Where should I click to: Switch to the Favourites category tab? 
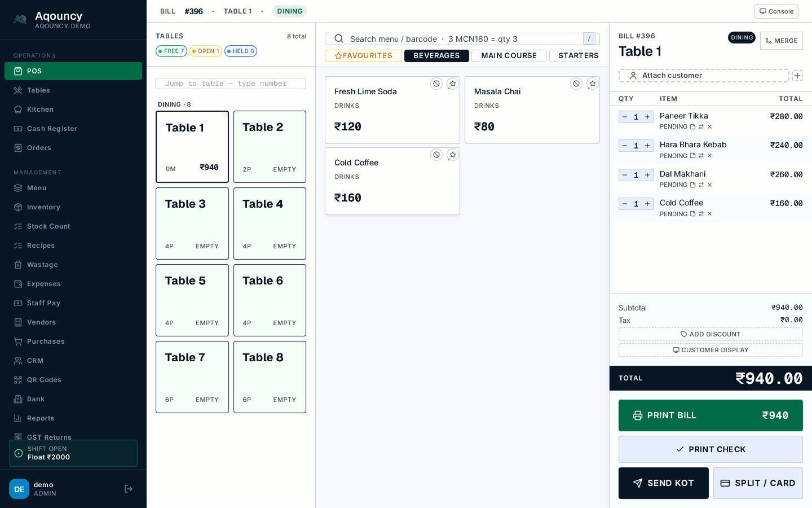click(x=363, y=56)
